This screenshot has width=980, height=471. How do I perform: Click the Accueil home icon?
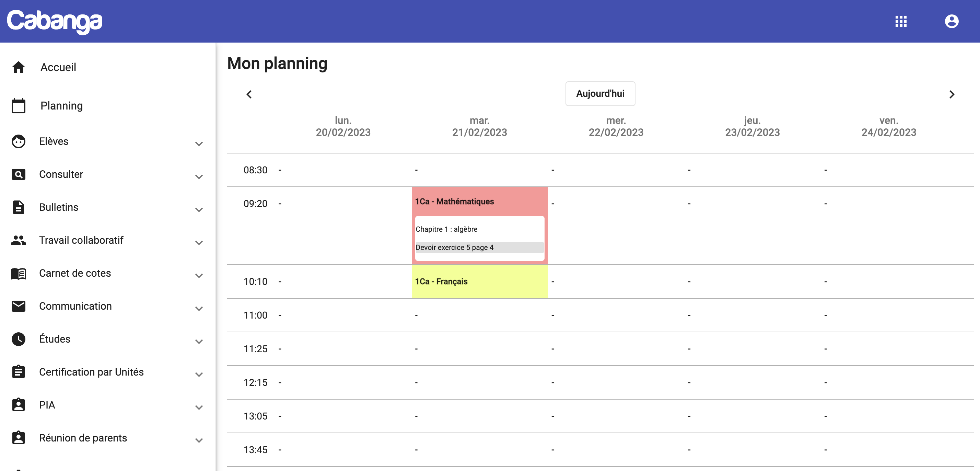(x=18, y=67)
